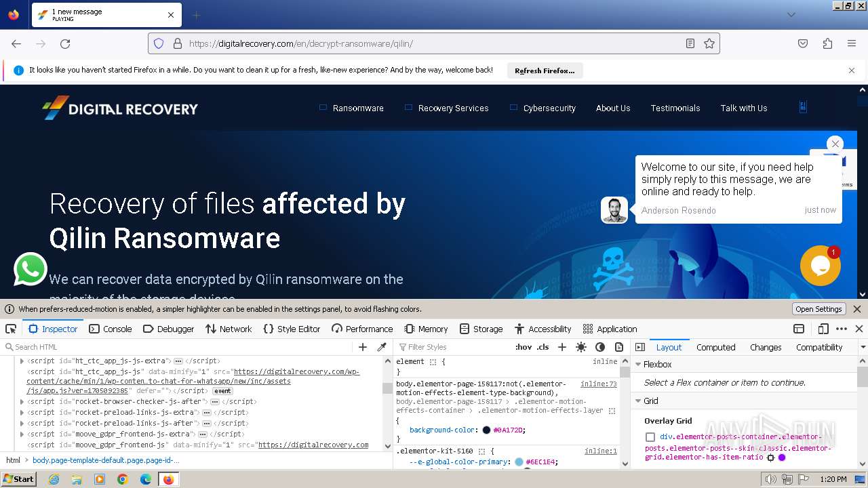This screenshot has width=868, height=488.
Task: Expand the rocket-preload-links-js-extra script node
Action: tap(22, 413)
